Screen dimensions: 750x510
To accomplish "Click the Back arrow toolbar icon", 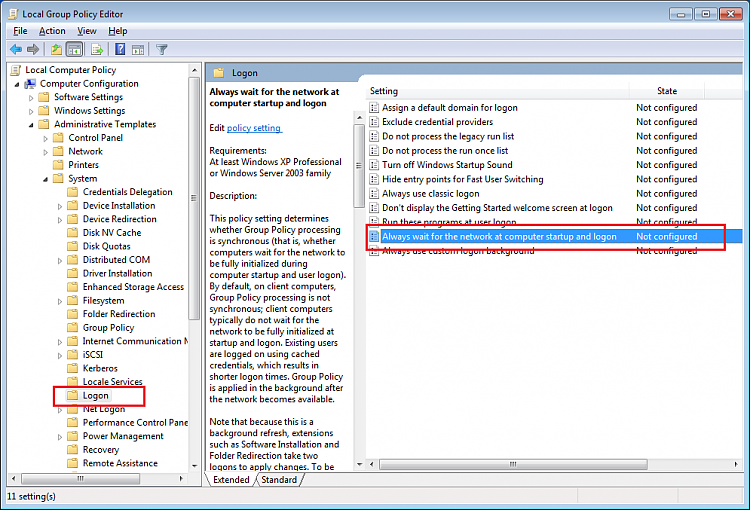I will [16, 49].
